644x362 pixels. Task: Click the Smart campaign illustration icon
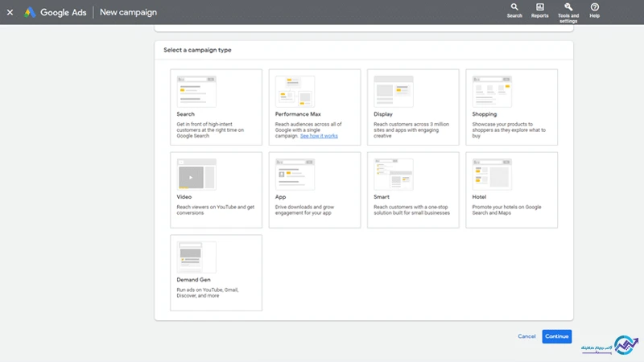pyautogui.click(x=394, y=174)
